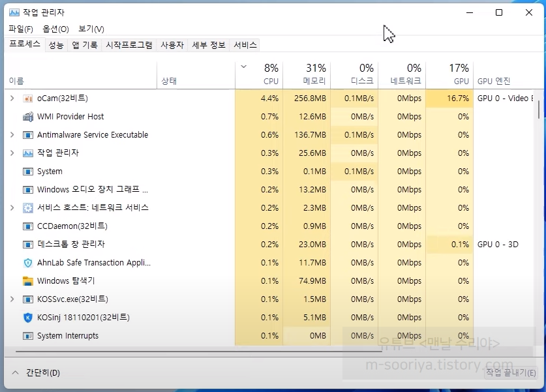The height and width of the screenshot is (392, 546).
Task: Click 데스크톱 창 관리자 GPU value 0.1%
Action: tap(461, 245)
